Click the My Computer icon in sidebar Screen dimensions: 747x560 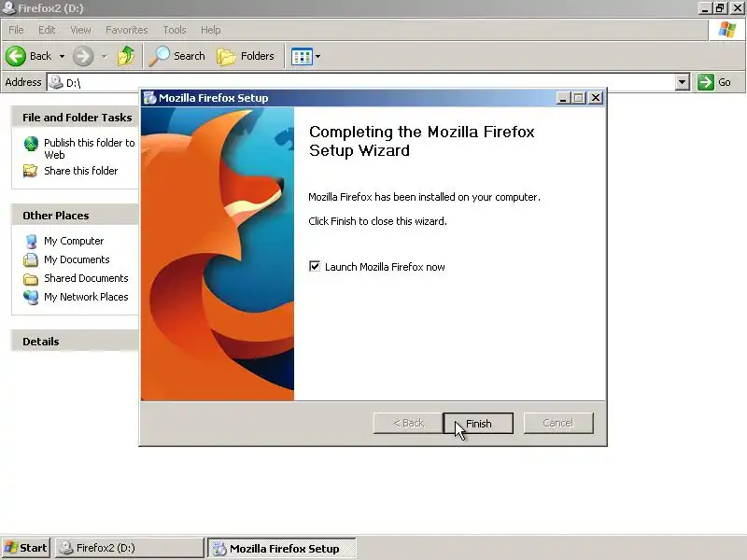tap(31, 242)
